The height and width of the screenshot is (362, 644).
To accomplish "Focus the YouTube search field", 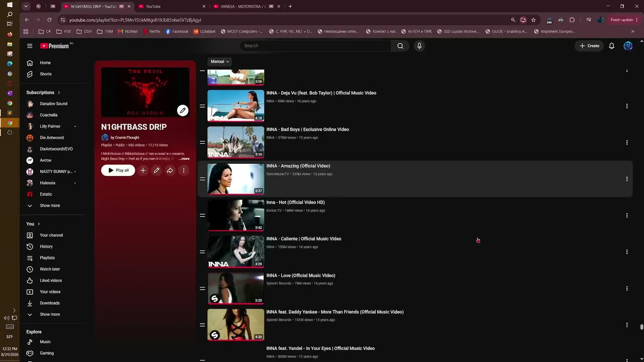I will tap(315, 46).
